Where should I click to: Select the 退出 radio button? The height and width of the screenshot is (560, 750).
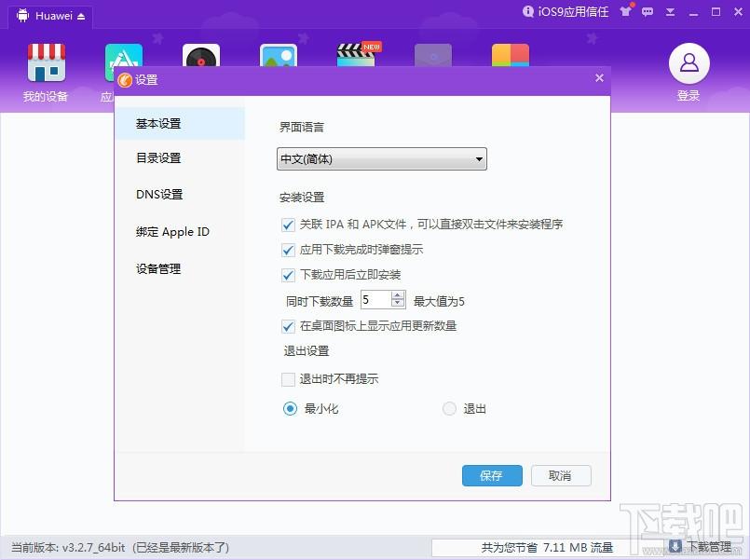[x=449, y=409]
